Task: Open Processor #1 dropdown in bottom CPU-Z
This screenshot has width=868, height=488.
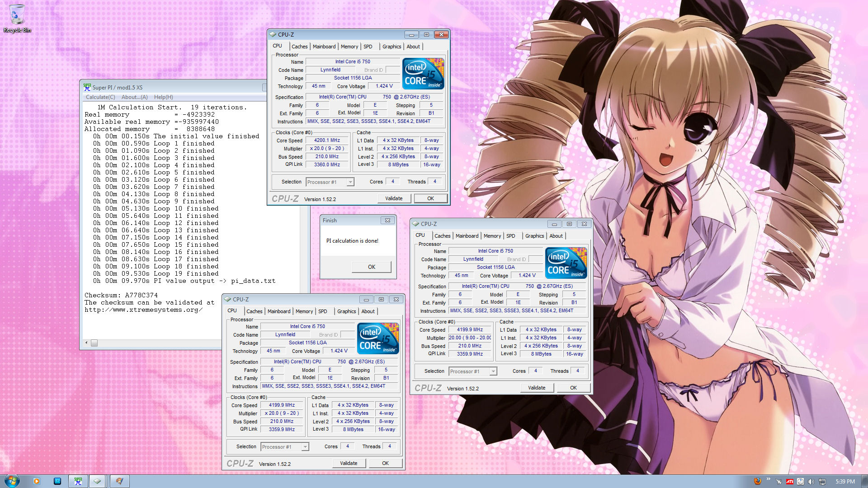Action: point(285,447)
